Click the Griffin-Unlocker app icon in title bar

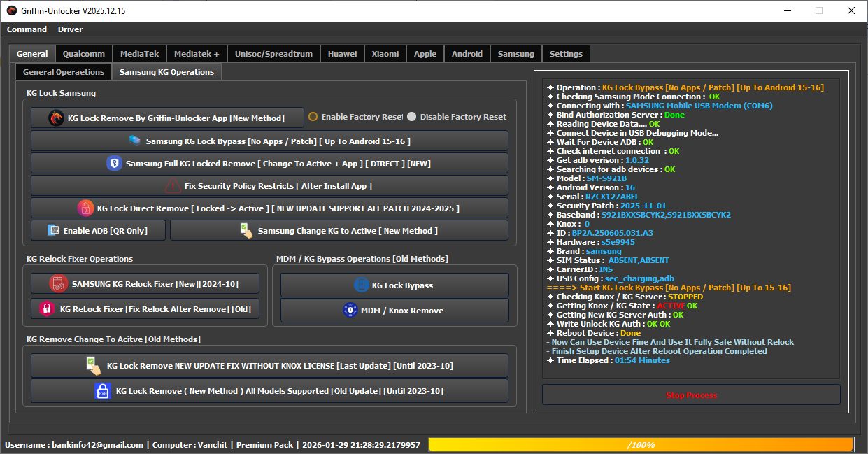click(11, 11)
